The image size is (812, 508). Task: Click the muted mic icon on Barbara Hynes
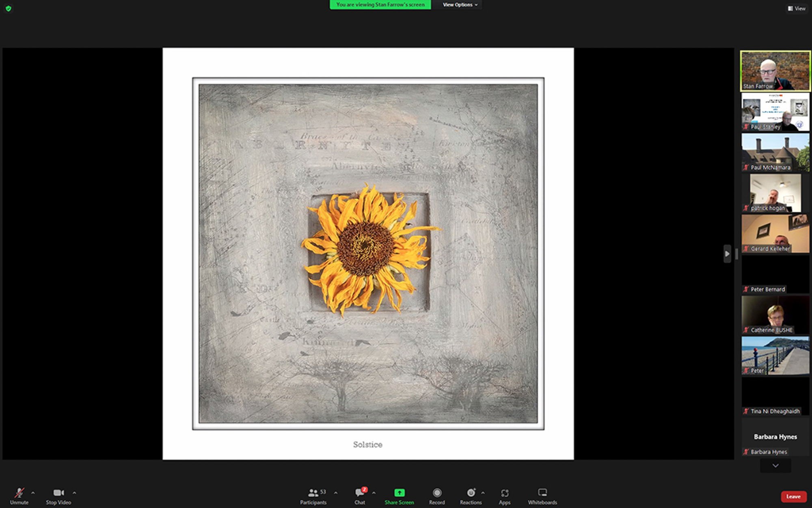coord(746,452)
